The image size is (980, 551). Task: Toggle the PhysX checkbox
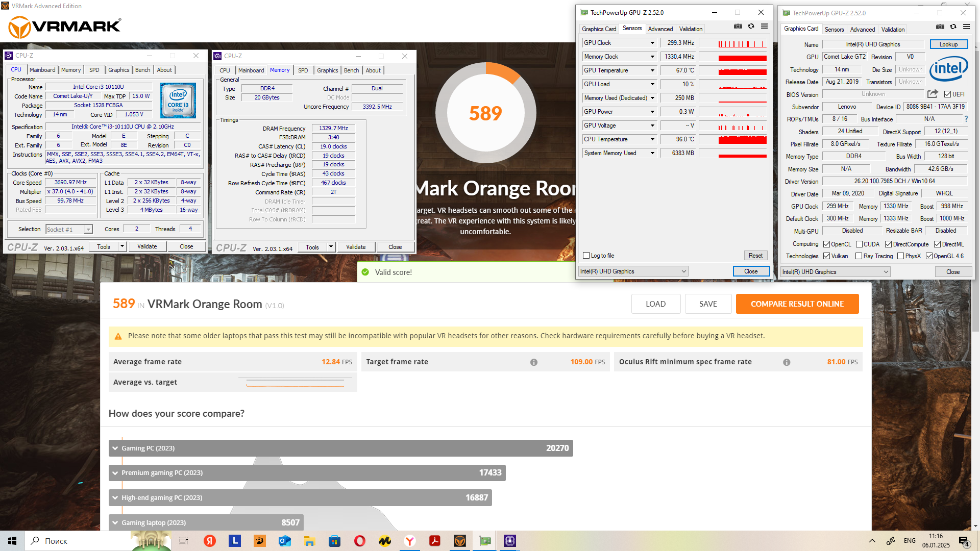900,256
